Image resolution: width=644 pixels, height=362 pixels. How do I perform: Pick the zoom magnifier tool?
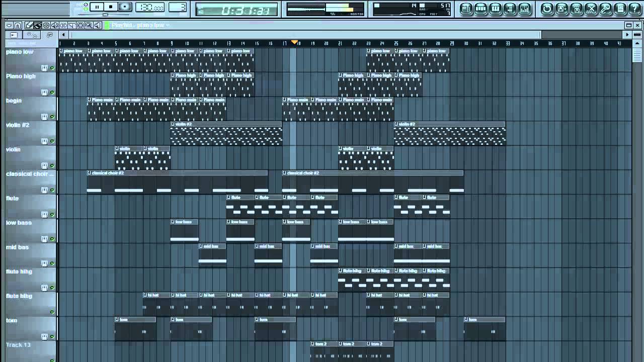89,25
